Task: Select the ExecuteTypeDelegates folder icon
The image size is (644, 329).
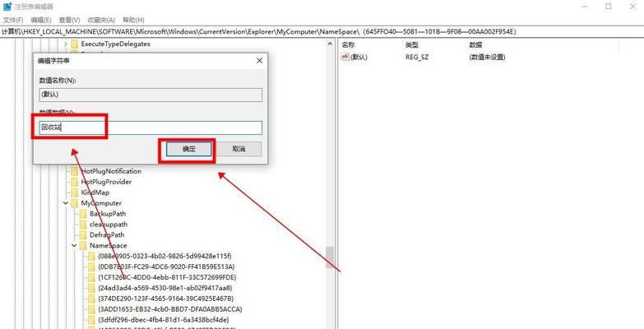Action: tap(74, 44)
